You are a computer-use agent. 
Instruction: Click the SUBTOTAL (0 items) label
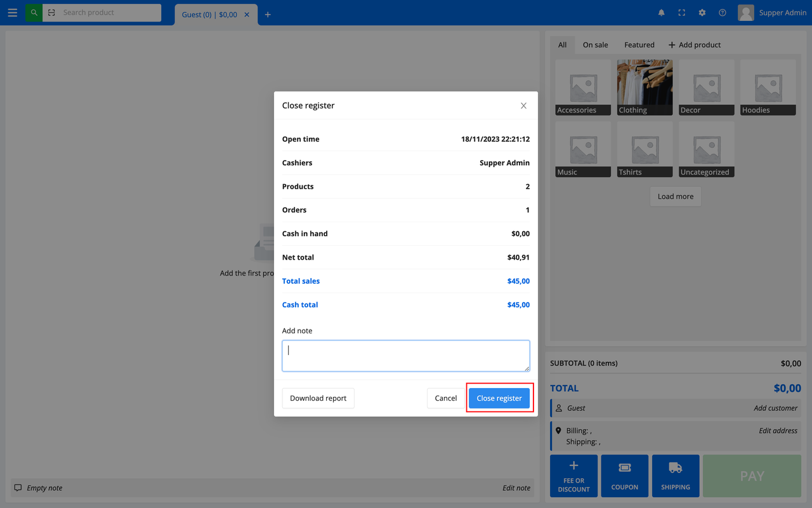pos(584,363)
